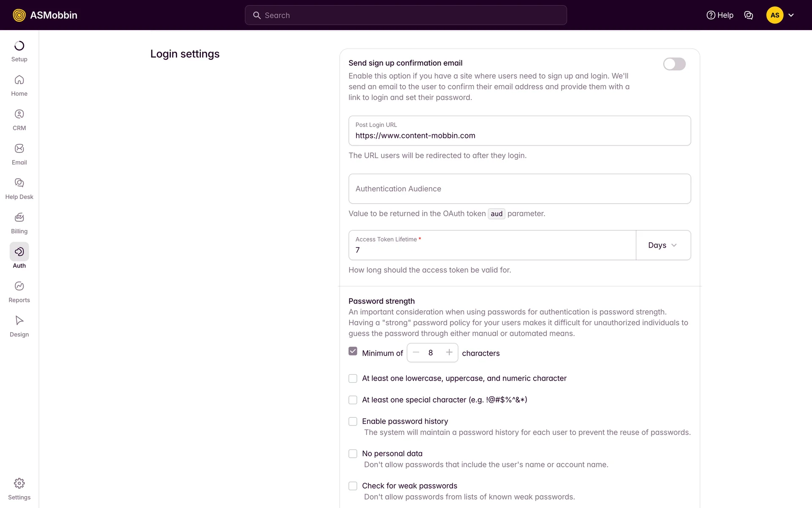
Task: Open Settings gear in sidebar
Action: [19, 483]
